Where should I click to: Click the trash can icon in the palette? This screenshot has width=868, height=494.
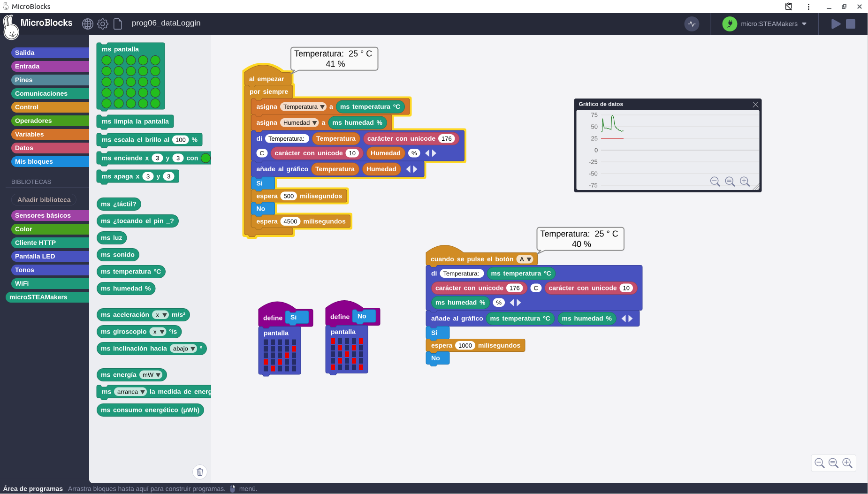(x=200, y=472)
